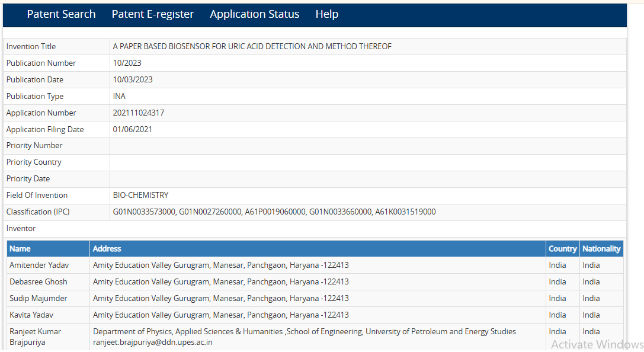Screen dimensions: 644x352
Task: Click the Country column header
Action: pyautogui.click(x=563, y=249)
